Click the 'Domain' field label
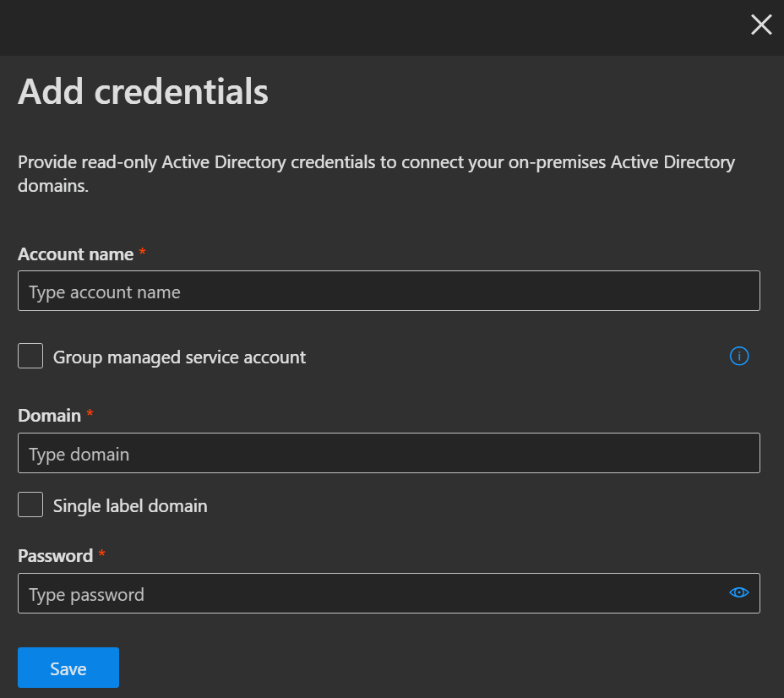The image size is (784, 698). 50,416
